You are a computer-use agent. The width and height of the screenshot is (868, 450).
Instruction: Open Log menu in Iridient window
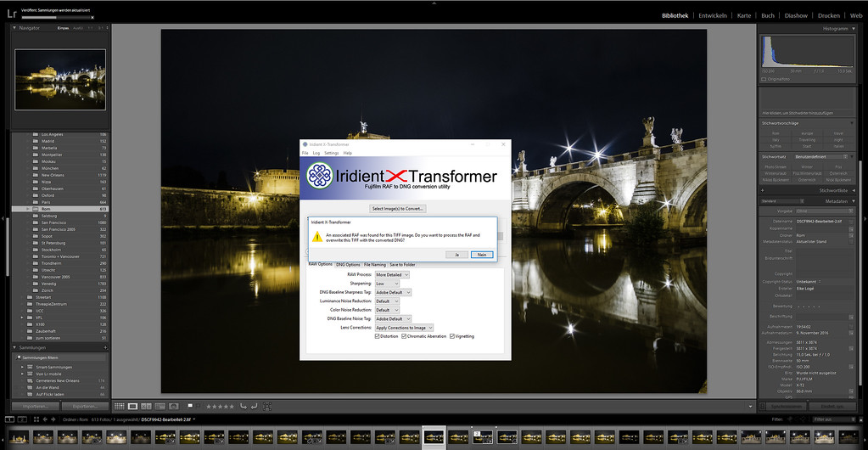(x=316, y=153)
